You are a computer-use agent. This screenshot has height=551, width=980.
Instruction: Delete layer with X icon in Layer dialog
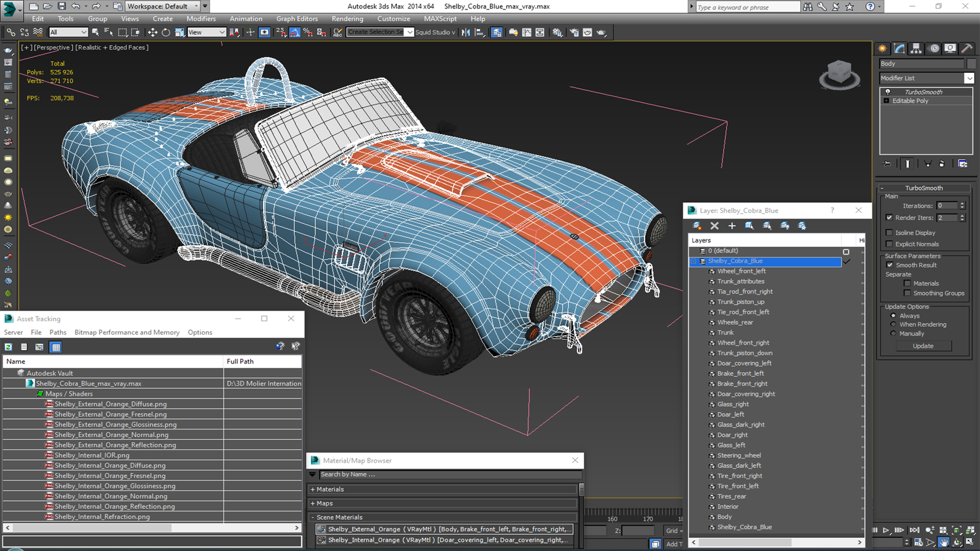[x=715, y=226]
